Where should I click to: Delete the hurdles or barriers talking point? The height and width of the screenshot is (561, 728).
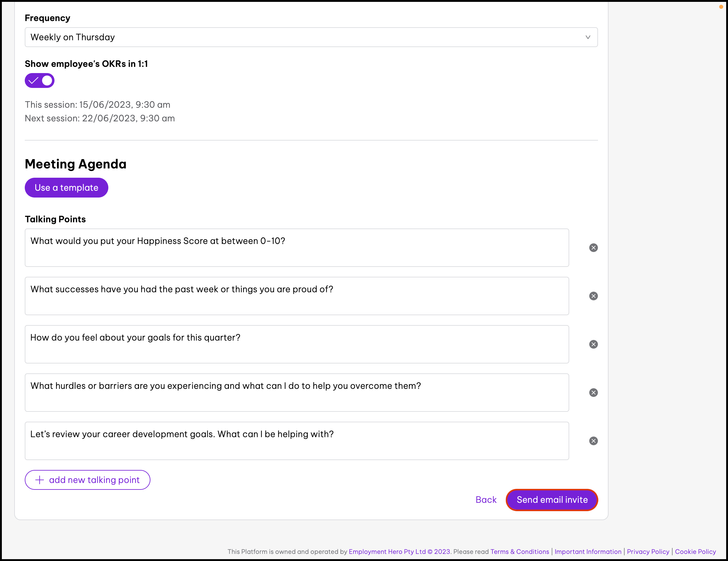click(x=593, y=393)
